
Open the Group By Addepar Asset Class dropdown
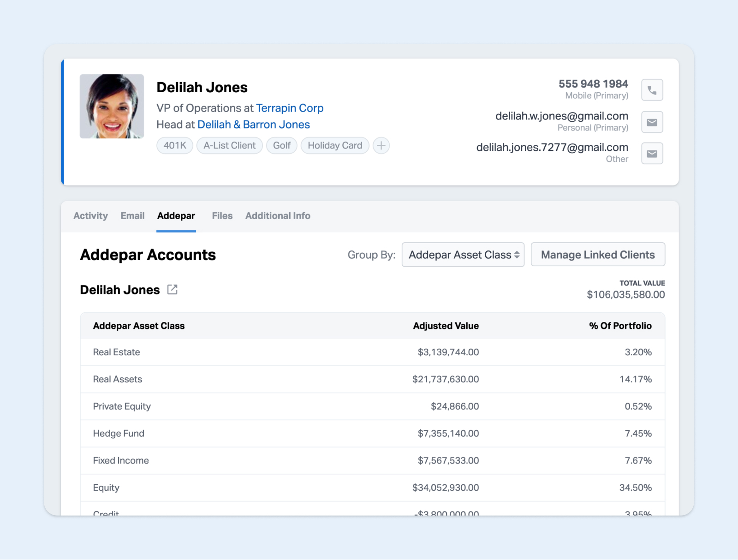(x=463, y=255)
